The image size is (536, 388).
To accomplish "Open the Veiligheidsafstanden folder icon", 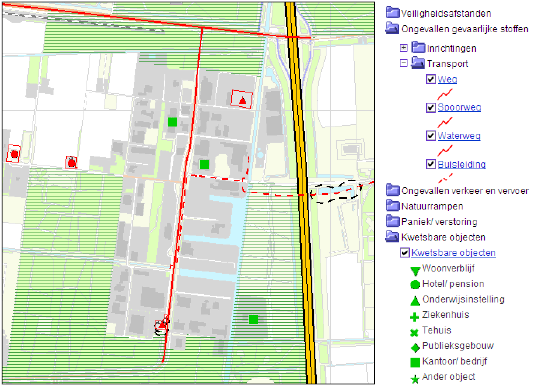I will [x=392, y=13].
